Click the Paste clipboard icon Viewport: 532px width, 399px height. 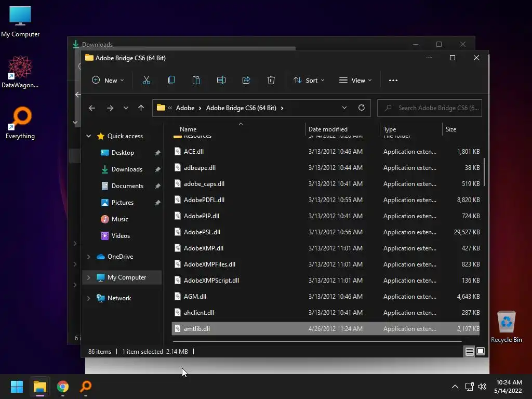196,81
